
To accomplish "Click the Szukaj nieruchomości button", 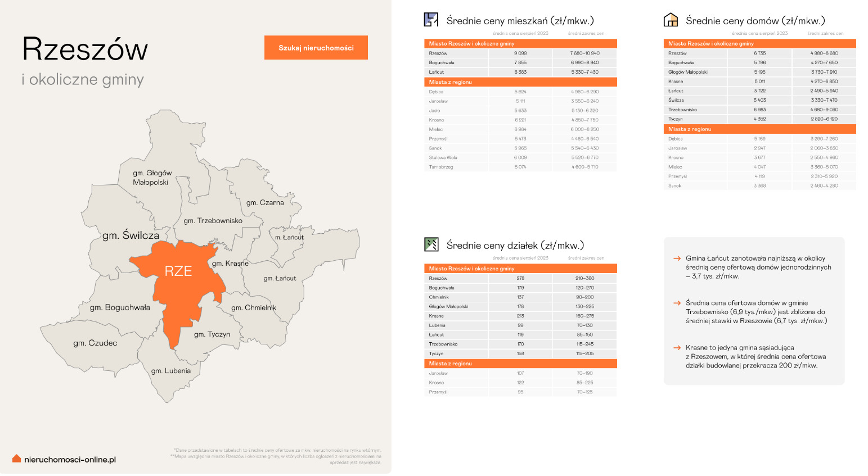I will [316, 48].
